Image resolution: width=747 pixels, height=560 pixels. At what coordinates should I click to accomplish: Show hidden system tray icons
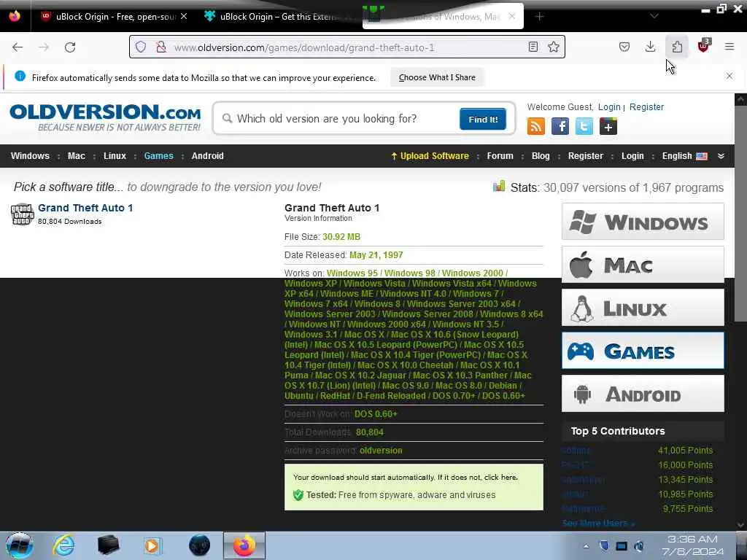pos(586,546)
